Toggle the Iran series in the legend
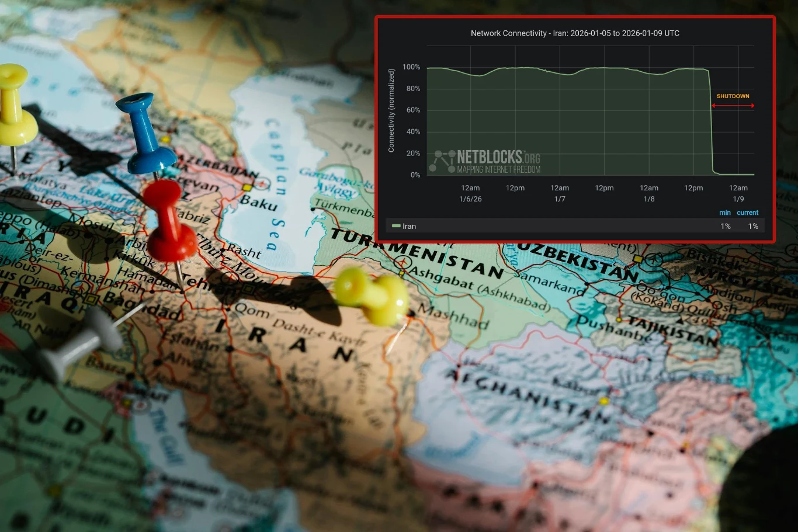The image size is (798, 532). tap(409, 226)
